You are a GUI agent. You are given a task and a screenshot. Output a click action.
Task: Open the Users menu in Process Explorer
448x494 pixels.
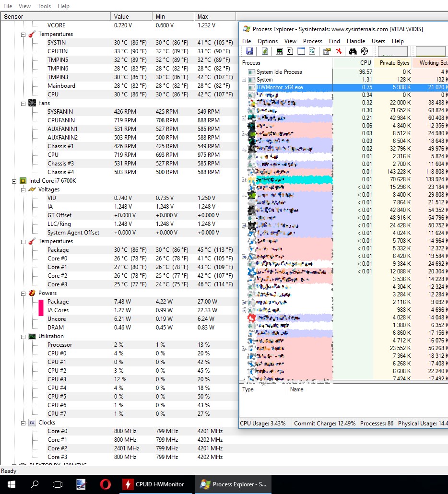(x=378, y=41)
